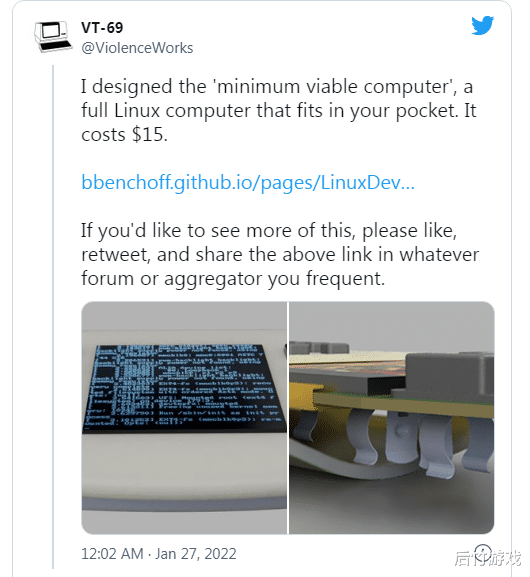Click the '$15' price text
This screenshot has height=577, width=530.
click(148, 135)
